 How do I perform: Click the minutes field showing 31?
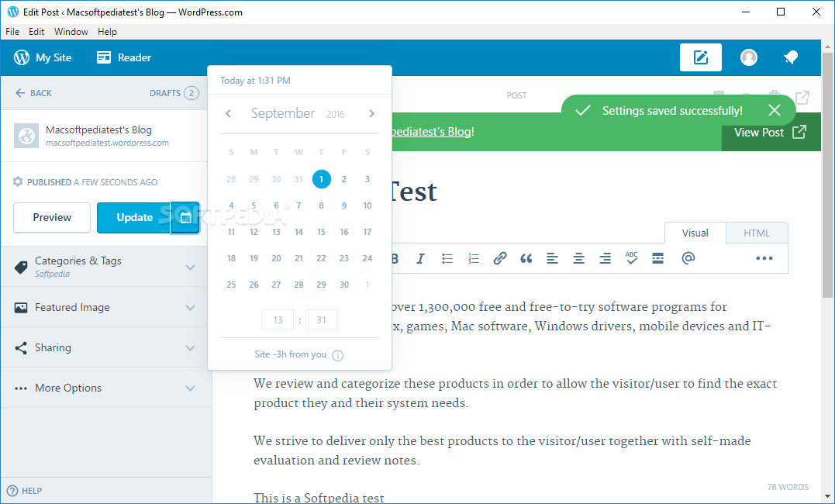[x=321, y=319]
